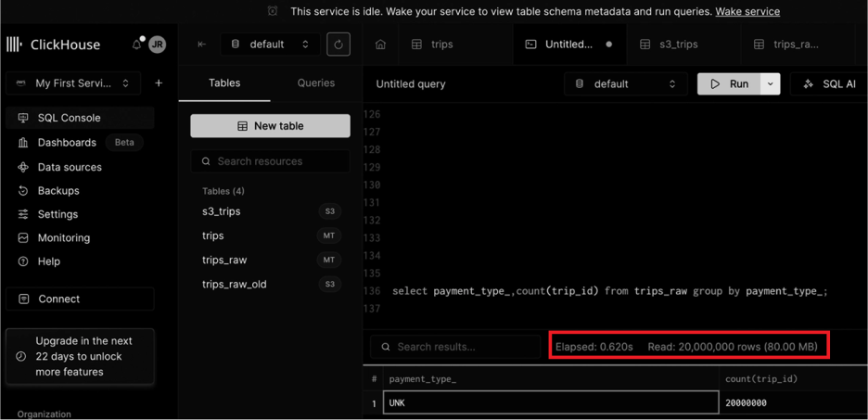The width and height of the screenshot is (868, 420).
Task: Click the Search results field
Action: point(455,347)
